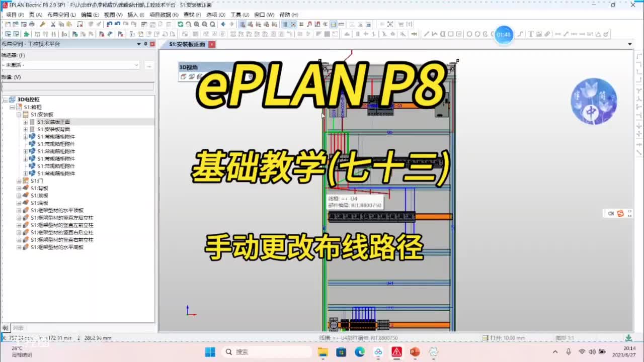Click the 01:48 timer bubble
This screenshot has height=362, width=644.
coord(504,35)
